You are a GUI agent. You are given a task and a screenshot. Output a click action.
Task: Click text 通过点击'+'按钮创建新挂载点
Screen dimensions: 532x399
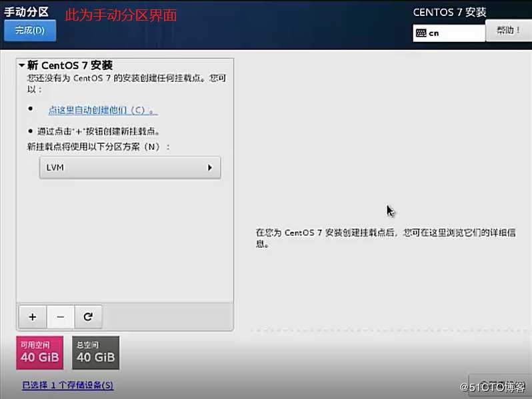(99, 131)
